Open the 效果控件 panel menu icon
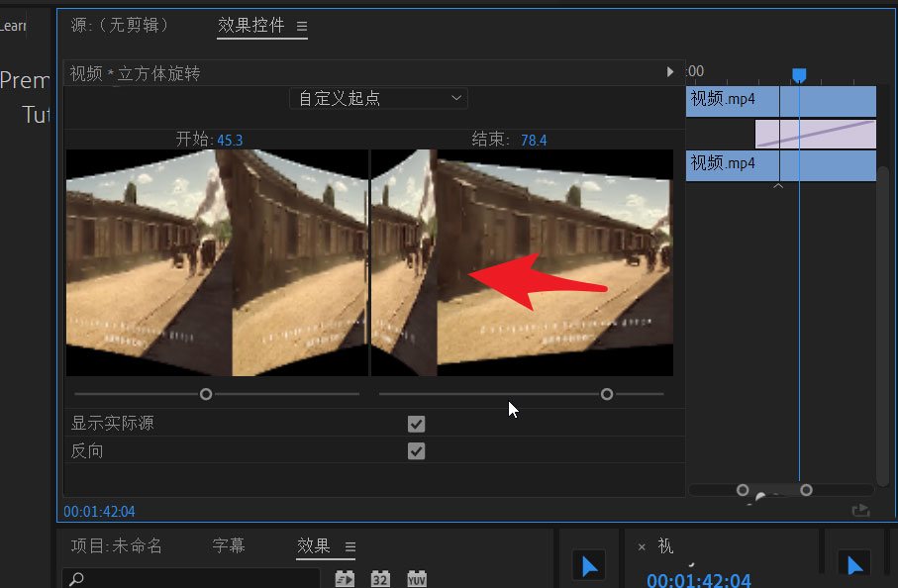Viewport: 898px width, 588px height. point(302,28)
